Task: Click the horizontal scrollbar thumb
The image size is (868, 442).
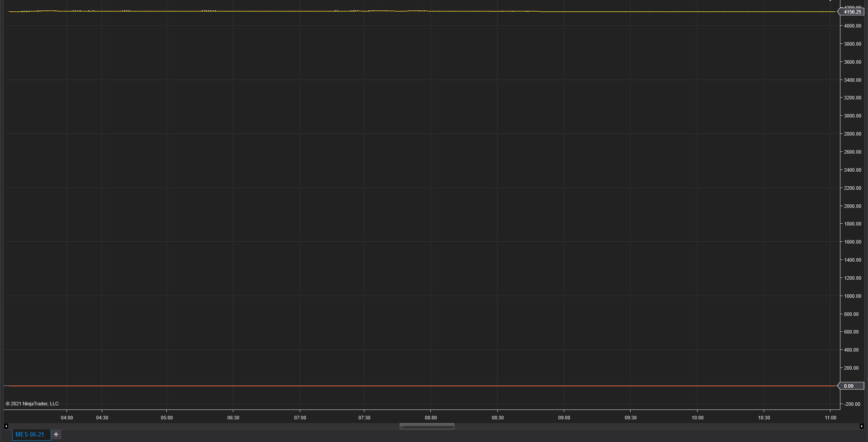Action: [x=427, y=426]
